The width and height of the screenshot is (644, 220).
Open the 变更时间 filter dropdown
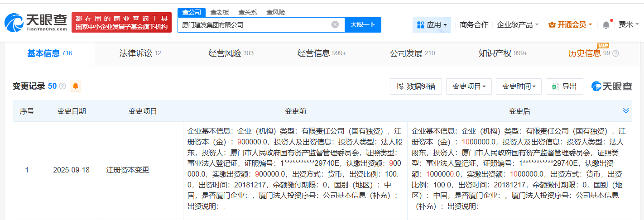tap(519, 86)
